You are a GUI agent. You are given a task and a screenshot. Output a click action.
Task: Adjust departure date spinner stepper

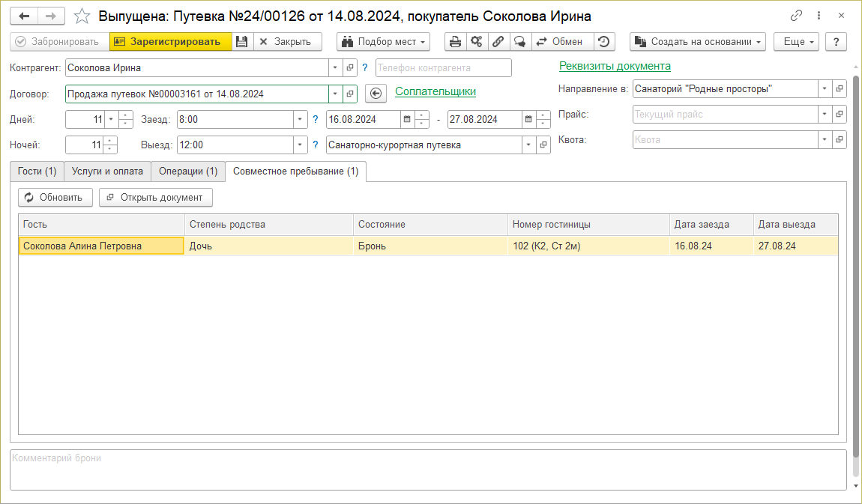(543, 119)
